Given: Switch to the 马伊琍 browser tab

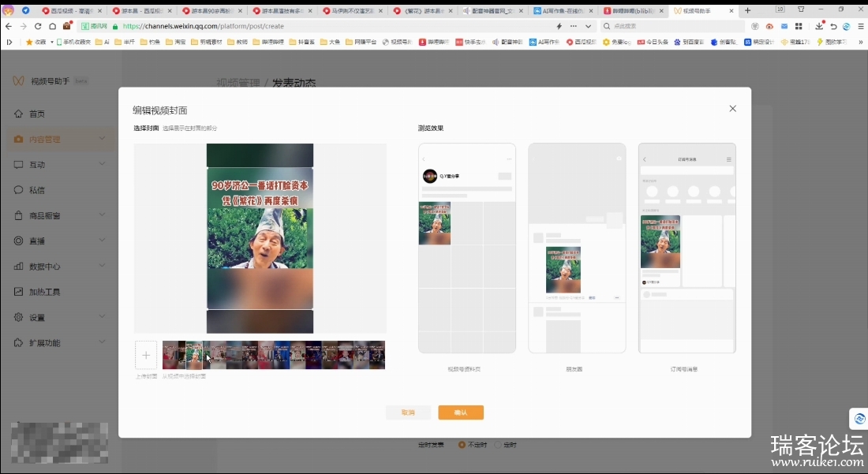Looking at the screenshot, I should coord(353,10).
